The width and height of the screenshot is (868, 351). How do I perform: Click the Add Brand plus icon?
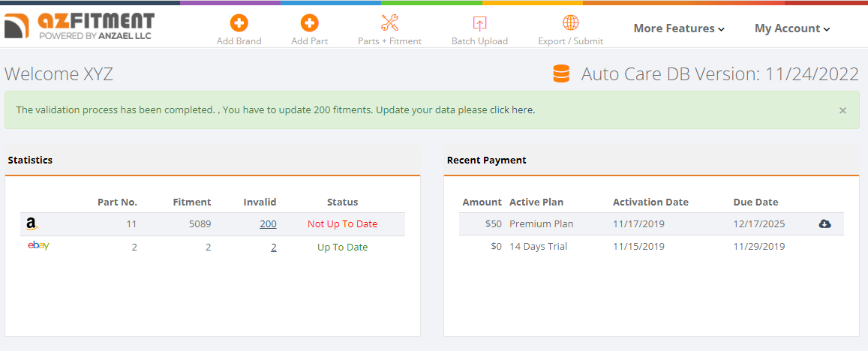[x=239, y=23]
